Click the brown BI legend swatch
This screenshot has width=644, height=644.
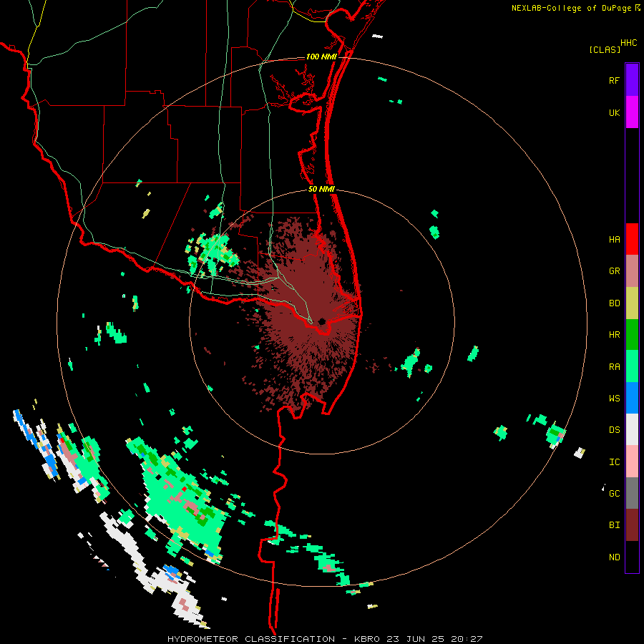632,525
